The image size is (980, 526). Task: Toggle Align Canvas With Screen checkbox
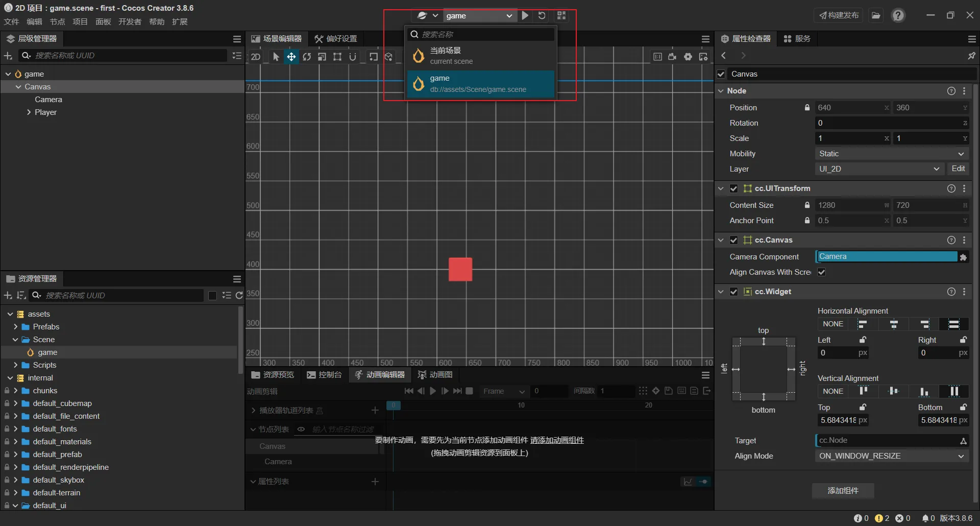(x=821, y=272)
